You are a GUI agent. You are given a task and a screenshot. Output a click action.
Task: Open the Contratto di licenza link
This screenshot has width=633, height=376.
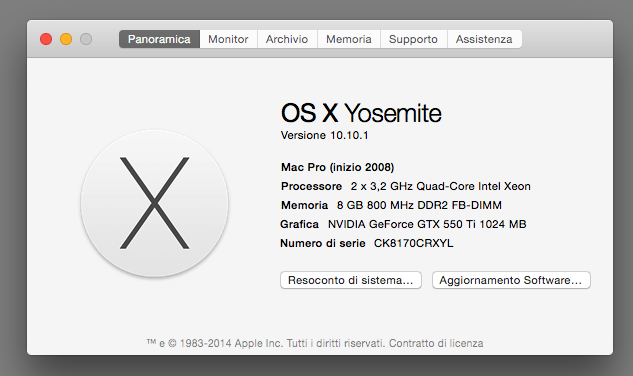pyautogui.click(x=436, y=343)
